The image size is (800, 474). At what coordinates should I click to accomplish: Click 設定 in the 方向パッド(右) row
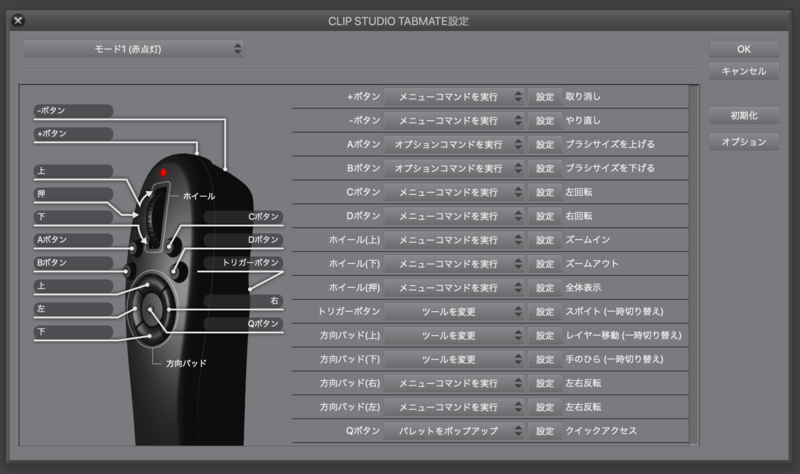tap(544, 383)
